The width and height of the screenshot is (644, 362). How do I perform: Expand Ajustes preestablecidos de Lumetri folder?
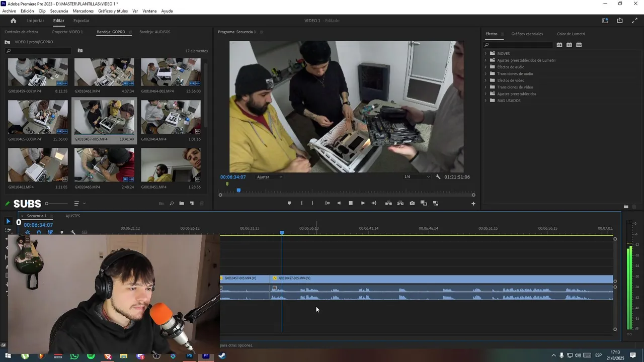pyautogui.click(x=486, y=60)
